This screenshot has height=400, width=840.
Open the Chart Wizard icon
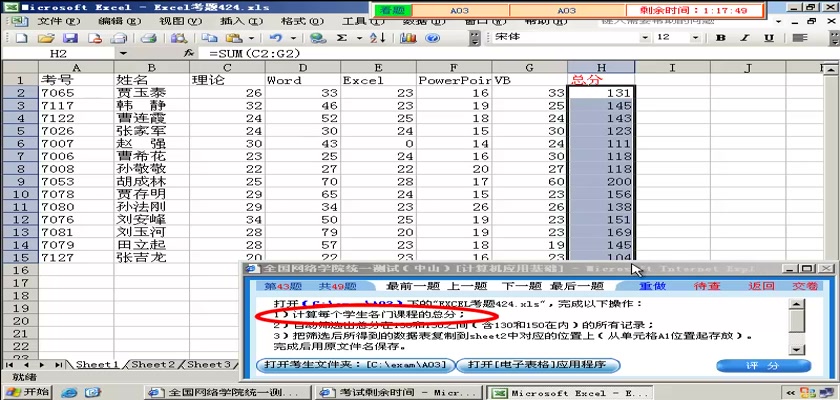click(x=408, y=38)
